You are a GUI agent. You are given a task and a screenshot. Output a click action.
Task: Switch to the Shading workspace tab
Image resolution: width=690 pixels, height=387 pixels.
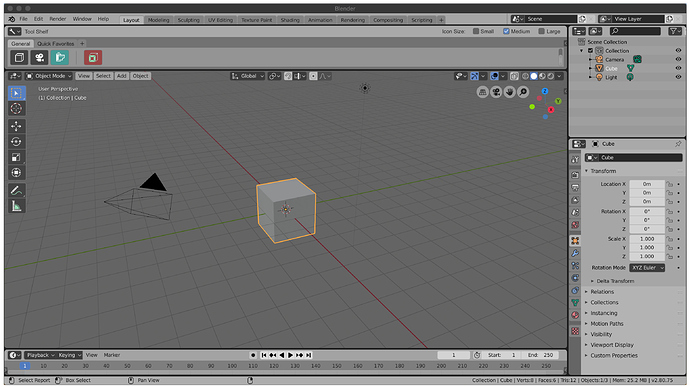[290, 20]
